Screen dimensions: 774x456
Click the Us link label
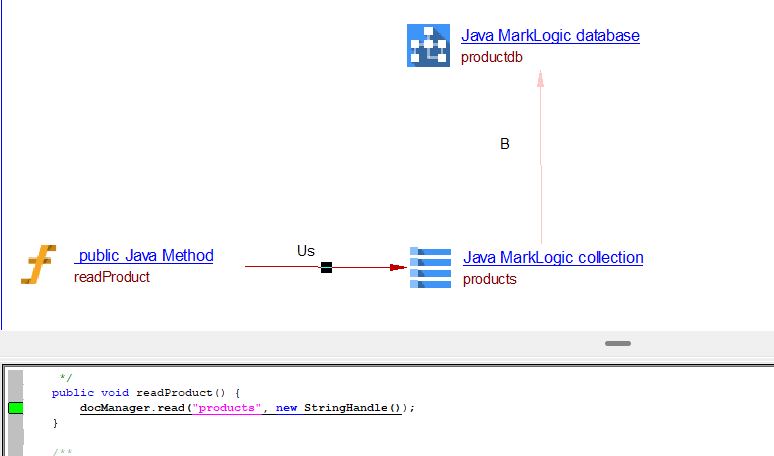tap(306, 251)
